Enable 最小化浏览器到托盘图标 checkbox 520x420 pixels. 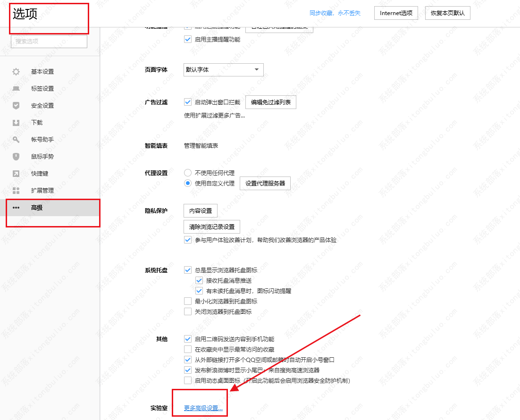188,301
